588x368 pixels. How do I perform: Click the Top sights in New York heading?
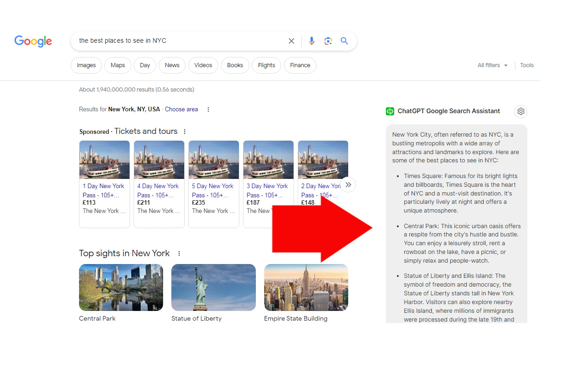tap(124, 253)
